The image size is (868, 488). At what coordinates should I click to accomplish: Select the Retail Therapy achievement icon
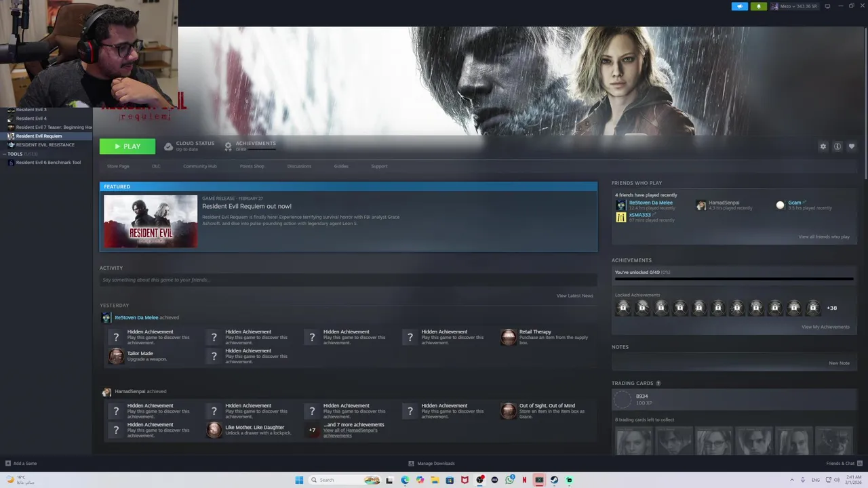[509, 338]
